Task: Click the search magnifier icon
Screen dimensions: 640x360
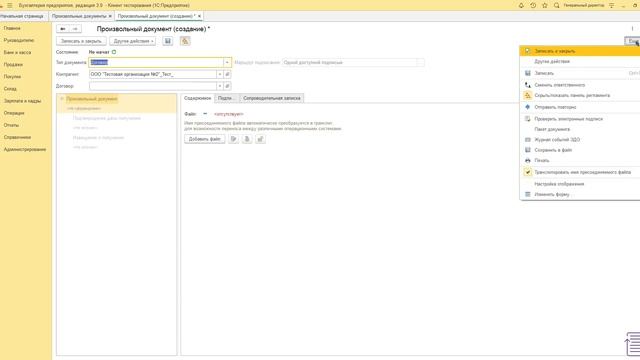Action: pyautogui.click(x=556, y=5)
